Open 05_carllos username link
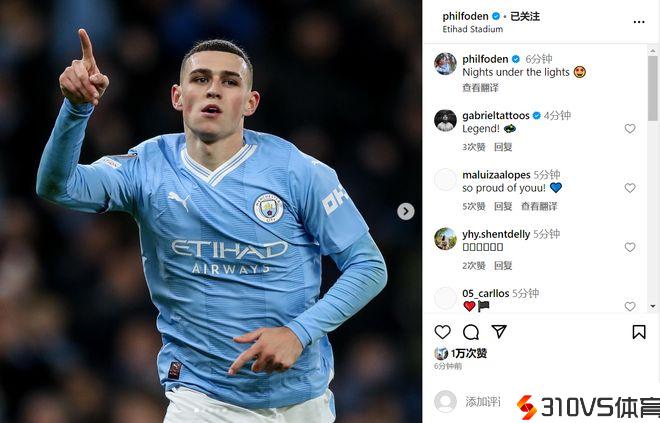This screenshot has height=423, width=660. pos(486,293)
